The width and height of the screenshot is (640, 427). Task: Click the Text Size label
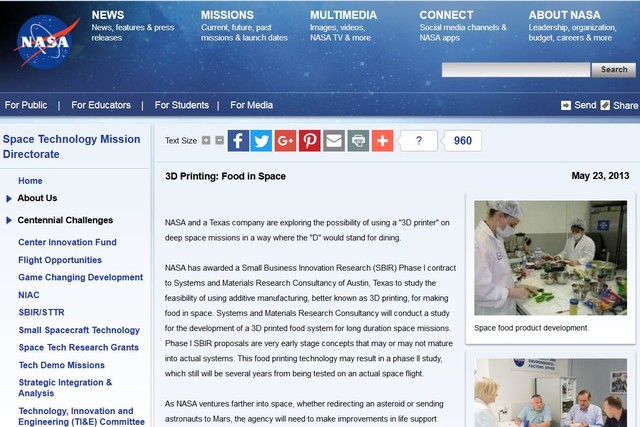pyautogui.click(x=181, y=140)
